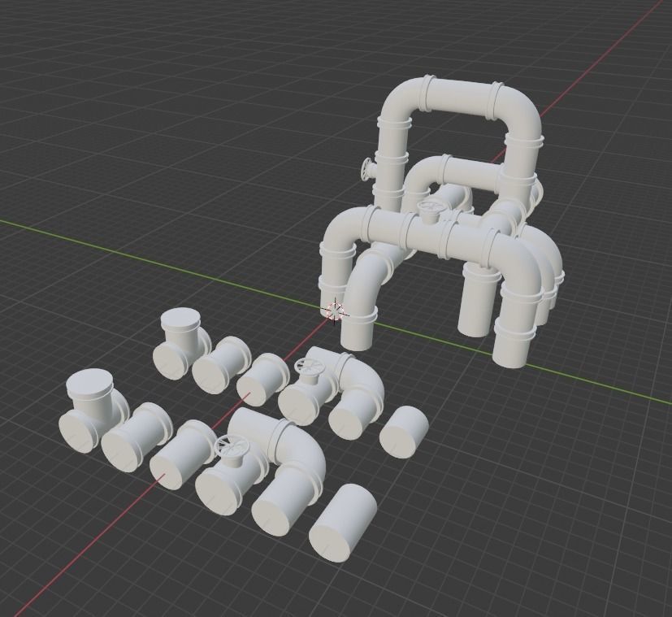Select the smaller capped T-junction pipe in the farther row
The image size is (672, 617).
[182, 344]
